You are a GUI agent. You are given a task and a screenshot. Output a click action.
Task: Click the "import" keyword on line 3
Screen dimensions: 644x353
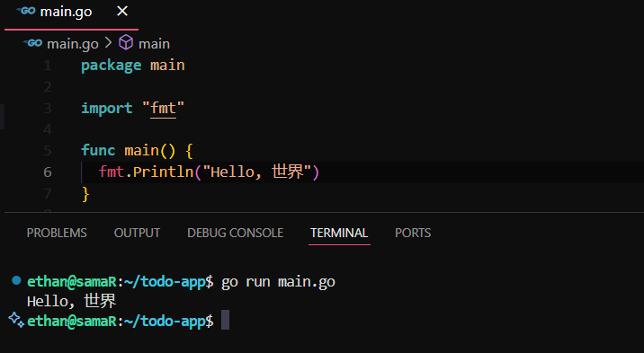point(107,109)
